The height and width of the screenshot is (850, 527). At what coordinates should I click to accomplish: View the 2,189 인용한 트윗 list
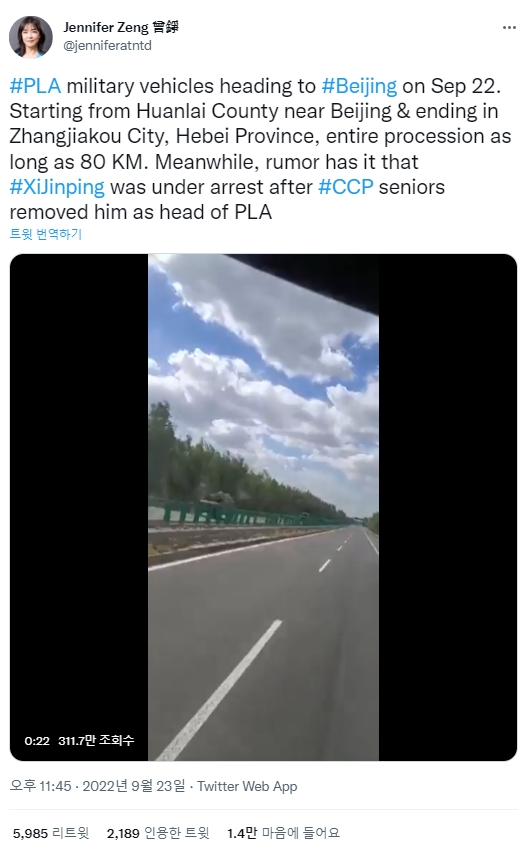[158, 833]
